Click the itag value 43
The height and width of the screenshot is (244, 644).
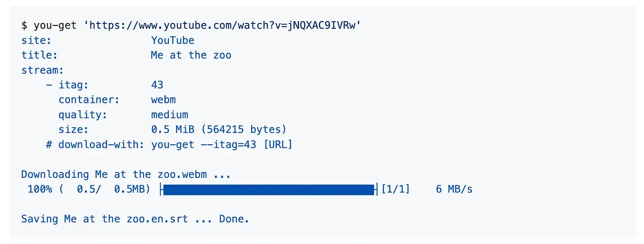point(157,85)
